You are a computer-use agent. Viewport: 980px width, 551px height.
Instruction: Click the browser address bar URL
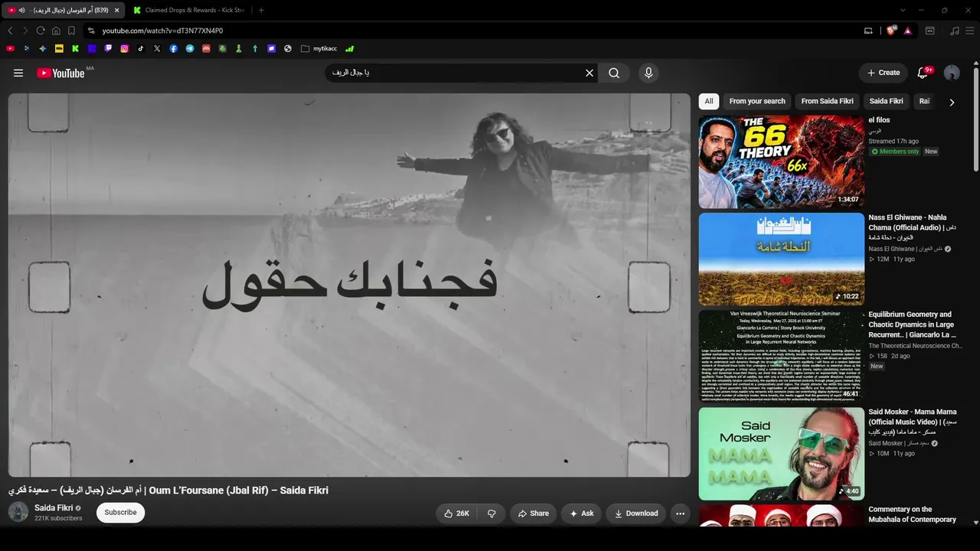[x=162, y=31]
